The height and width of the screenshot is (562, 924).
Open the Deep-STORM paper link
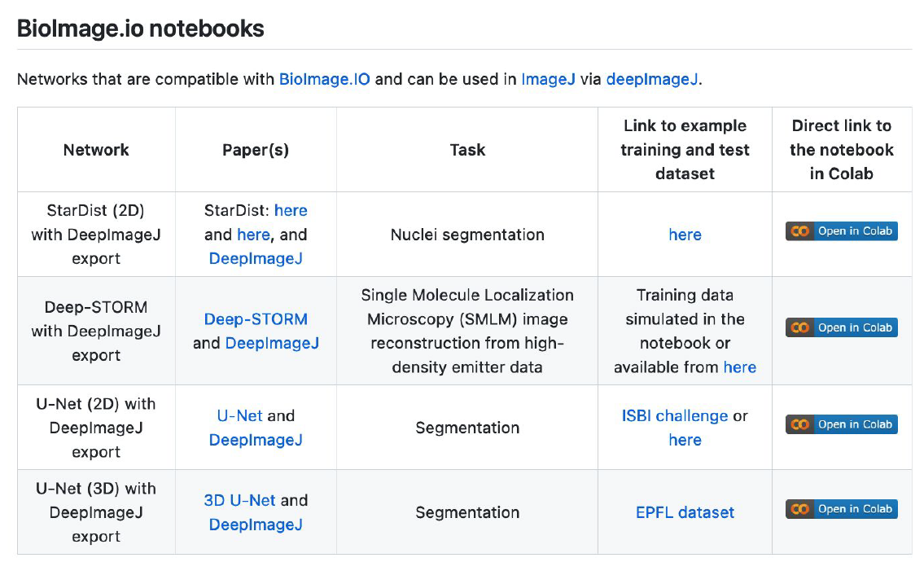pyautogui.click(x=256, y=319)
